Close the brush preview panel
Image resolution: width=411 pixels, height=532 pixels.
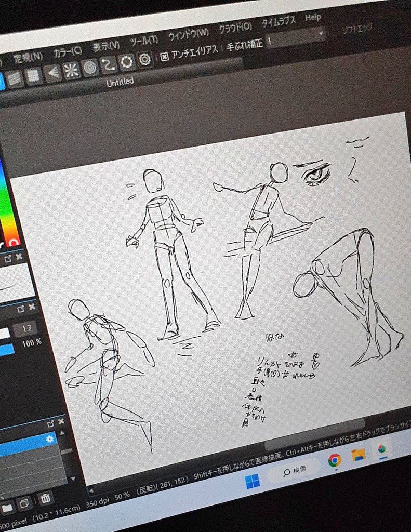click(19, 257)
